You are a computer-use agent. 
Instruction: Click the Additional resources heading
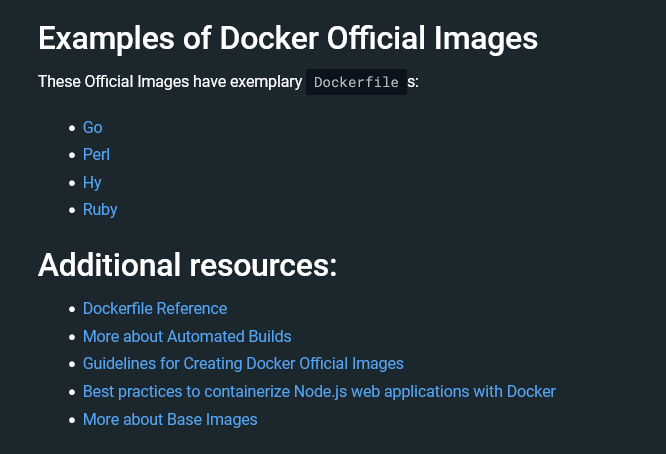[187, 265]
